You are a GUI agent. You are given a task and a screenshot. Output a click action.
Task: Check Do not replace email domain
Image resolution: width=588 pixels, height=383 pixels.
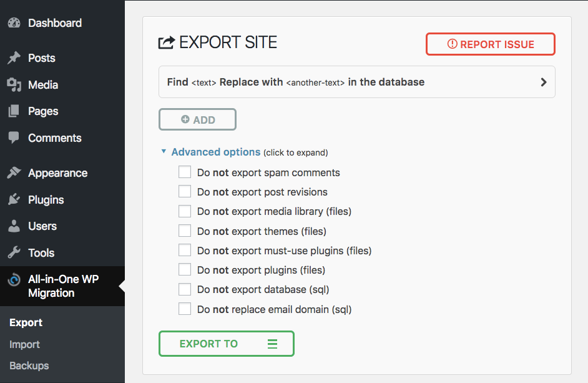(185, 309)
